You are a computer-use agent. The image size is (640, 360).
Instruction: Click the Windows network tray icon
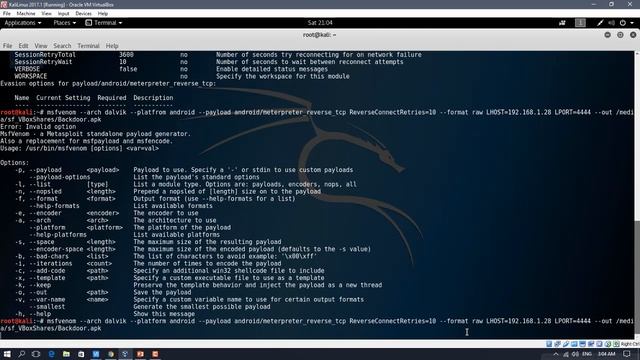click(x=566, y=354)
